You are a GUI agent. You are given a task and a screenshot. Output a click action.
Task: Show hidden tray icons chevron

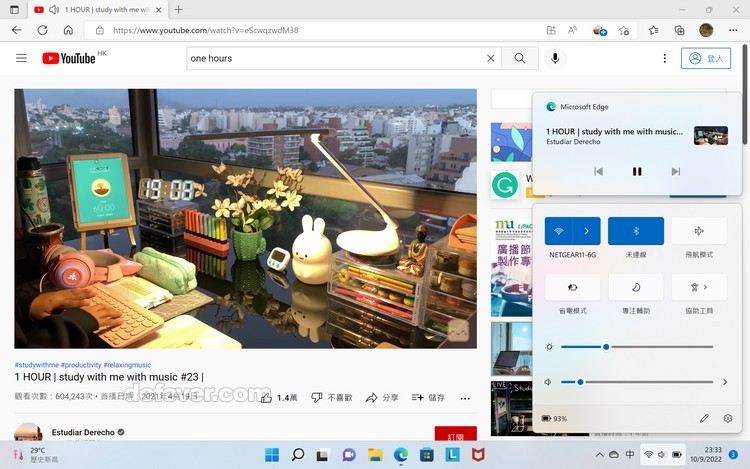click(599, 455)
